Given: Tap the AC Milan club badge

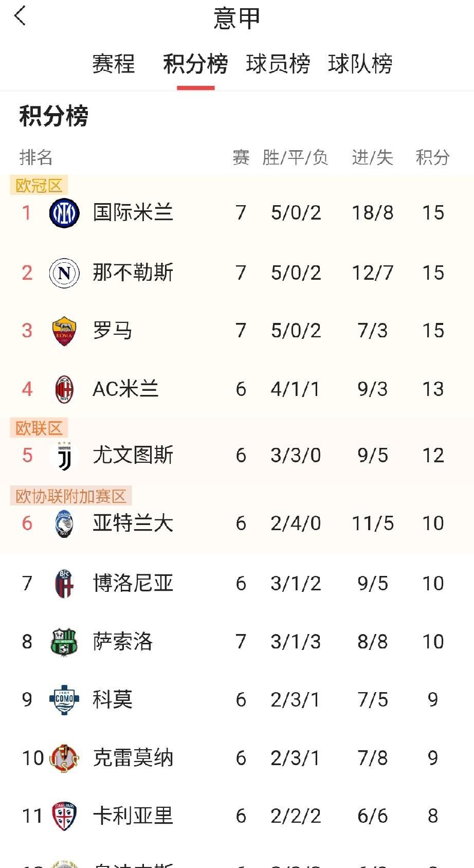Looking at the screenshot, I should (x=64, y=389).
